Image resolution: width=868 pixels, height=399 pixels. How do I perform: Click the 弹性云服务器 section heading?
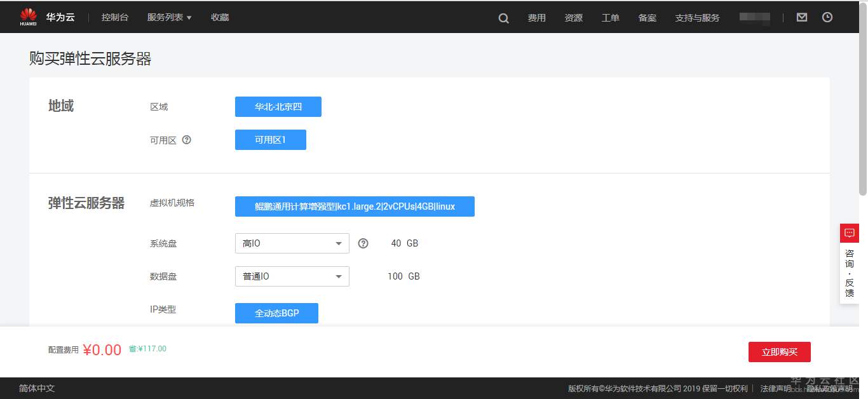tap(86, 203)
